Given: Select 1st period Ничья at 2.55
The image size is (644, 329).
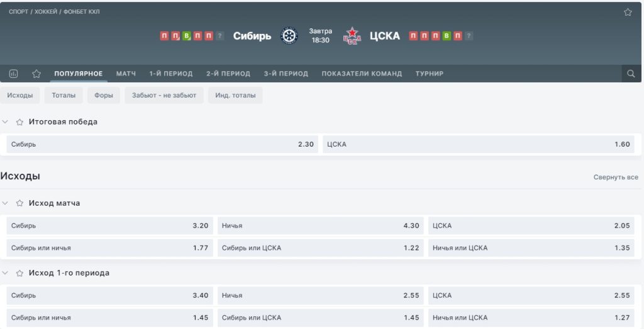Looking at the screenshot, I should pos(320,295).
